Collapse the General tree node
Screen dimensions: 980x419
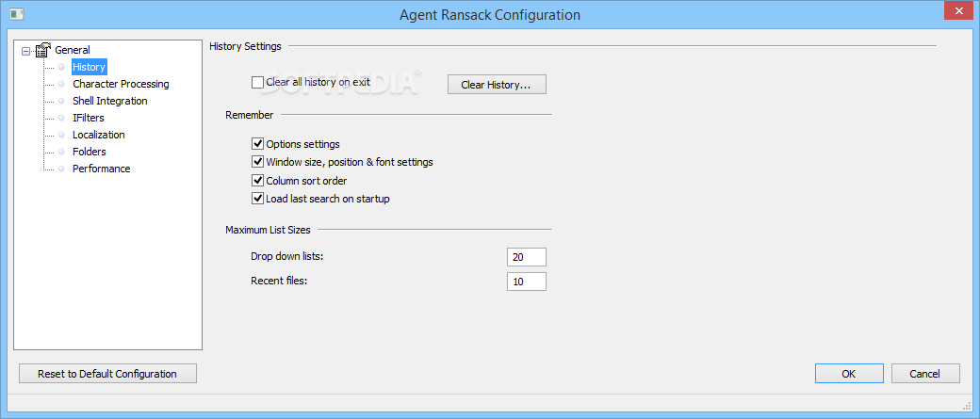pyautogui.click(x=25, y=51)
